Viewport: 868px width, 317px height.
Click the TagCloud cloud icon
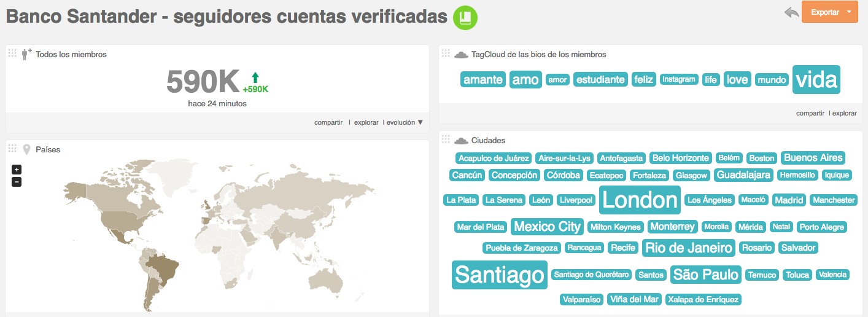click(x=461, y=55)
